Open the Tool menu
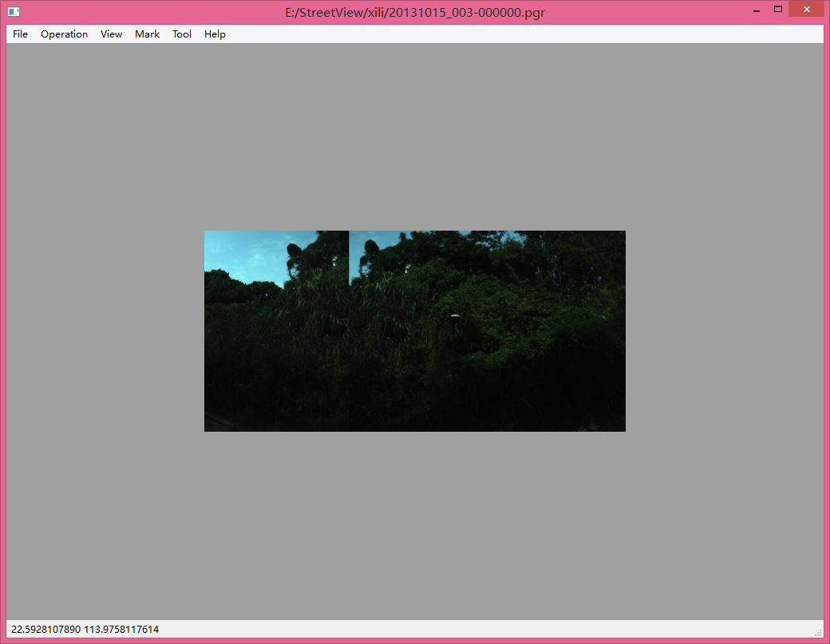Screen dimensions: 830x644 click(182, 34)
